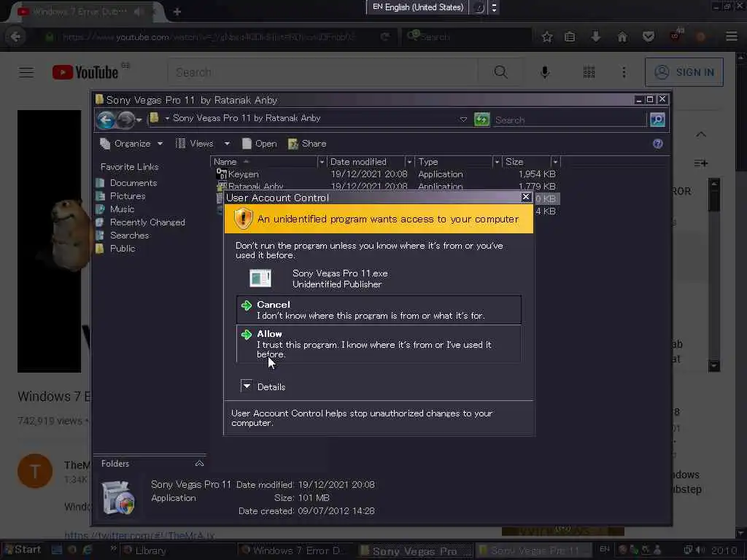Click the green refresh icon in explorer
The width and height of the screenshot is (747, 560).
pos(481,120)
